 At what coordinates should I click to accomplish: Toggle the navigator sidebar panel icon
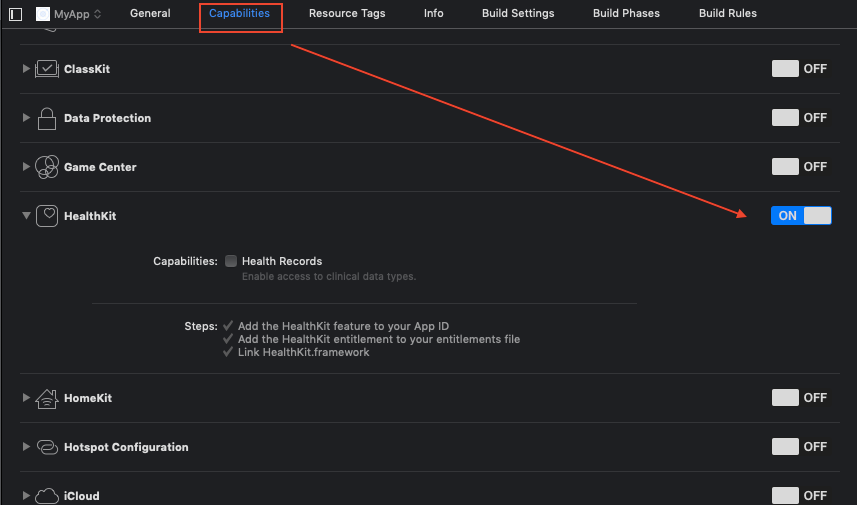[x=15, y=14]
